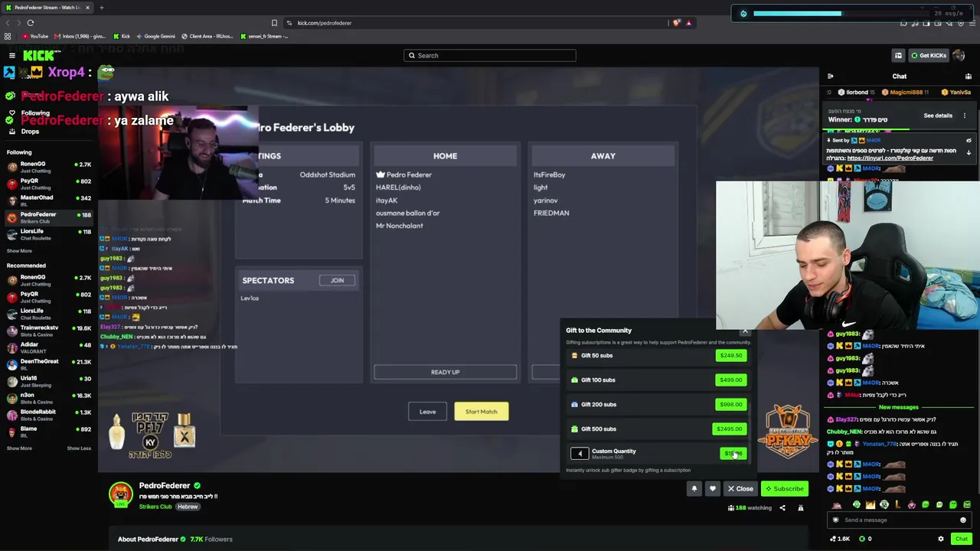Viewport: 980px width, 551px height.
Task: Expand Following list with Show more
Action: tap(19, 251)
